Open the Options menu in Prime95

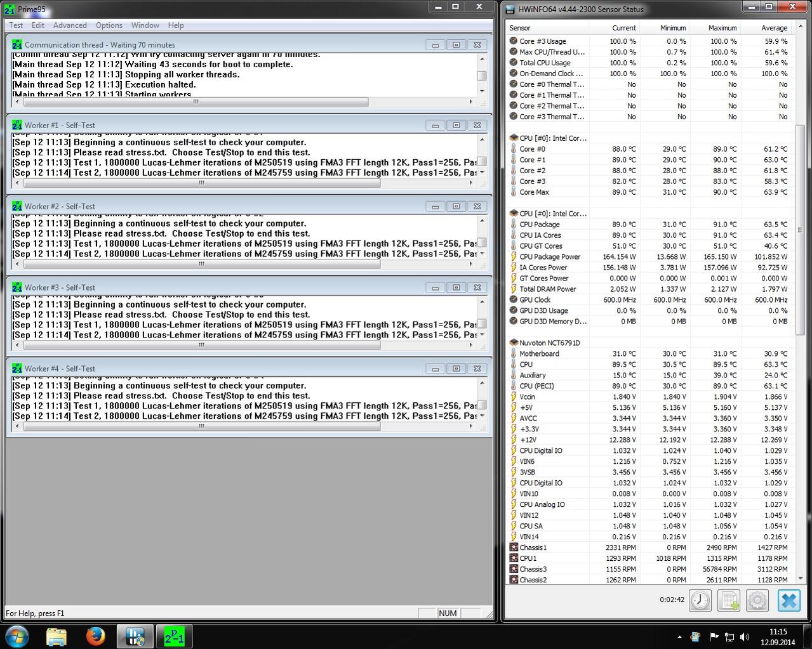coord(109,25)
